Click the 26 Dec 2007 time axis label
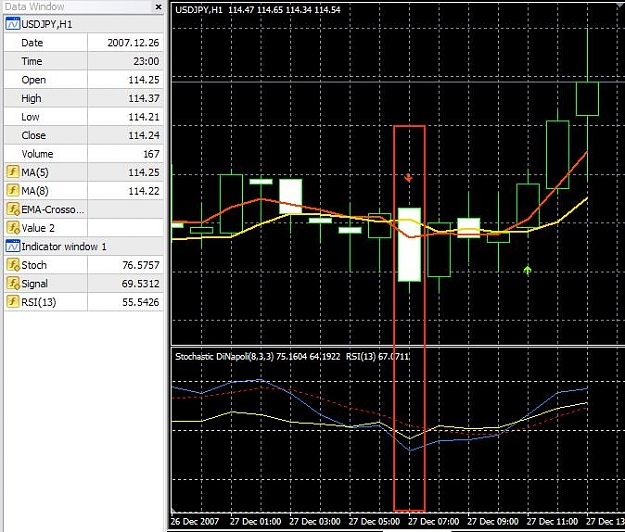 tap(195, 521)
